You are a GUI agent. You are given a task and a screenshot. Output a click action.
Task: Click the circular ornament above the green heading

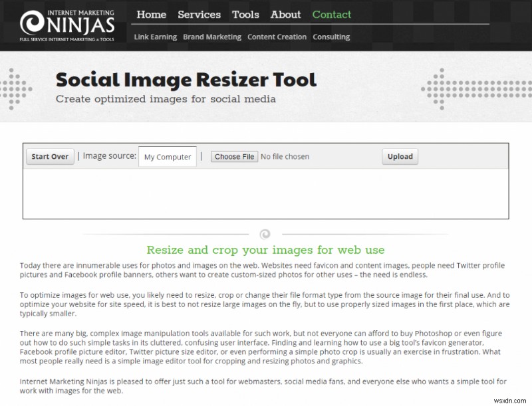click(266, 235)
